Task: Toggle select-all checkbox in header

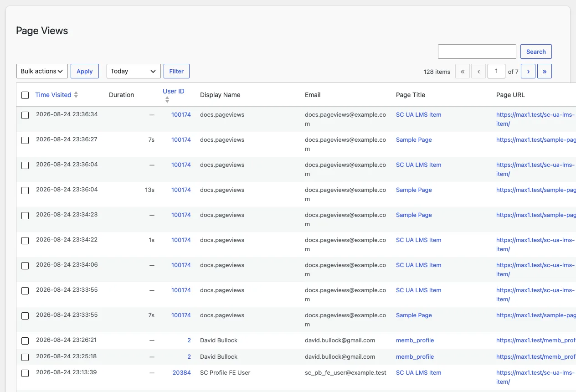Action: coord(25,95)
